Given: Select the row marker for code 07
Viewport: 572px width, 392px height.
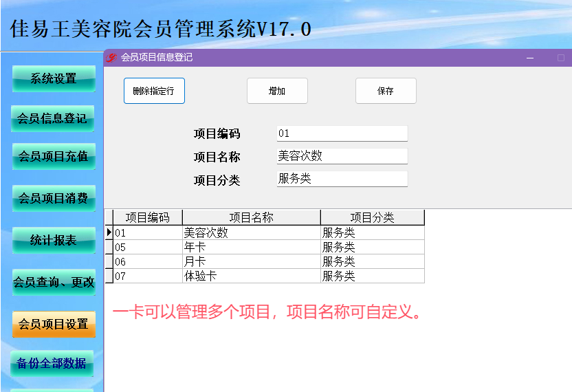Looking at the screenshot, I should click(x=109, y=276).
